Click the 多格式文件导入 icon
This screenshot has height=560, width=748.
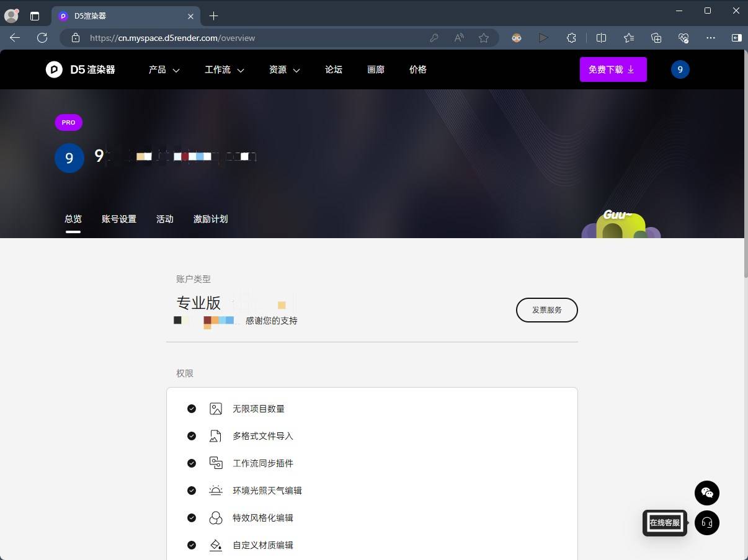pyautogui.click(x=216, y=436)
